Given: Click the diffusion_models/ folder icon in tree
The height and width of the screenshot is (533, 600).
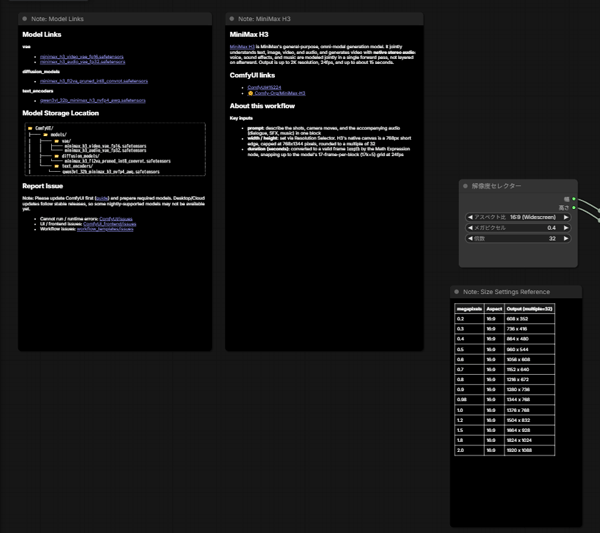Looking at the screenshot, I should click(57, 156).
